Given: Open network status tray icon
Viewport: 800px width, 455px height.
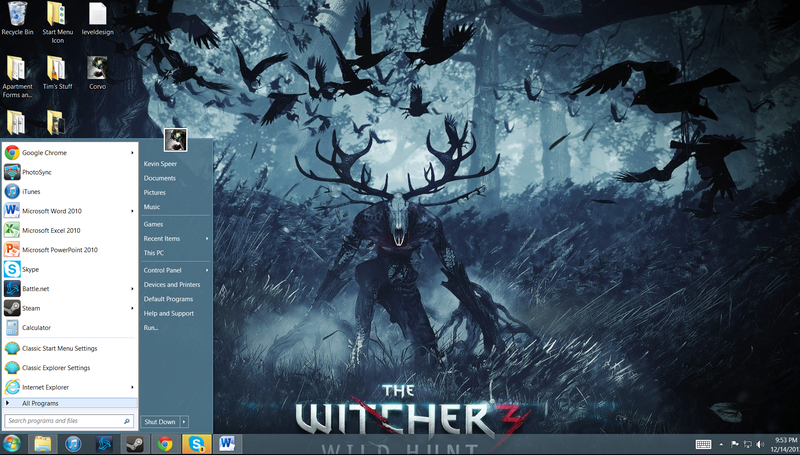Looking at the screenshot, I should 748,444.
